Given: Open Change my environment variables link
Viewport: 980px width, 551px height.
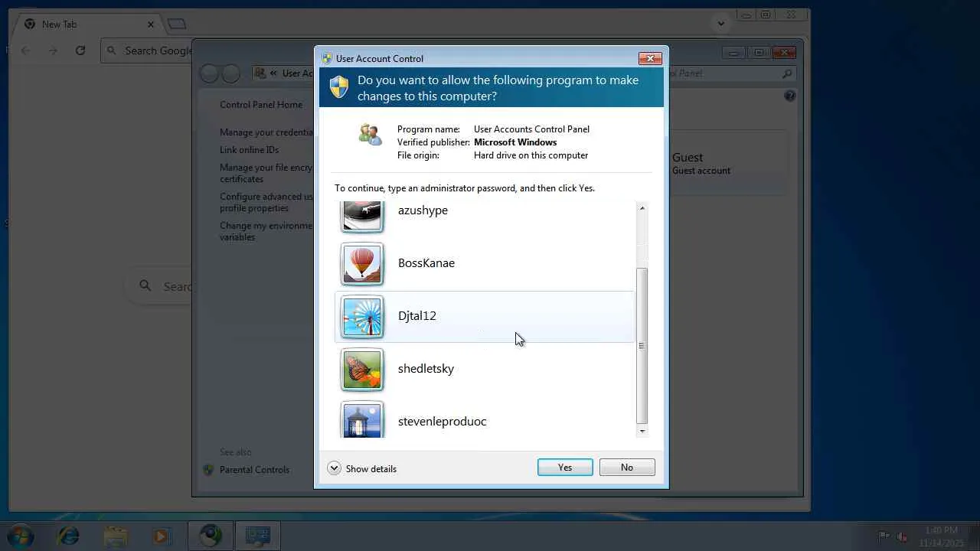Looking at the screenshot, I should point(266,231).
